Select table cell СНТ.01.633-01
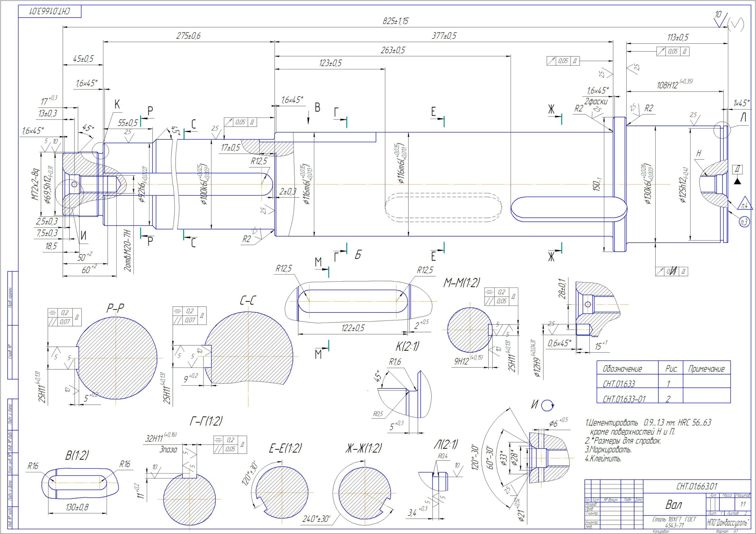This screenshot has height=534, width=756. pyautogui.click(x=624, y=399)
